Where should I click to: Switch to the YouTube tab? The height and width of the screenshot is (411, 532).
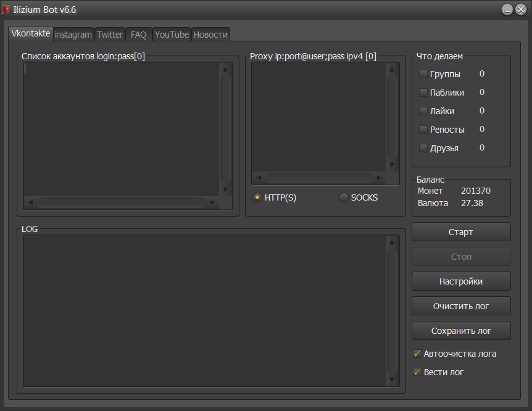click(x=172, y=35)
